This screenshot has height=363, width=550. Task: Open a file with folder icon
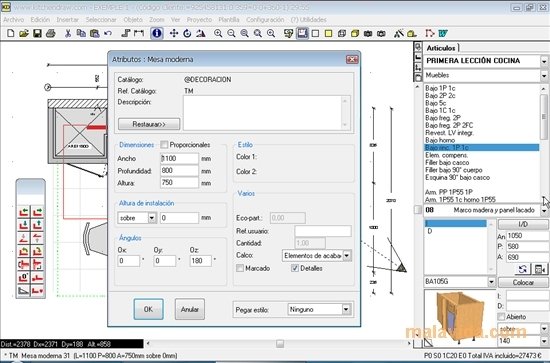(x=24, y=34)
